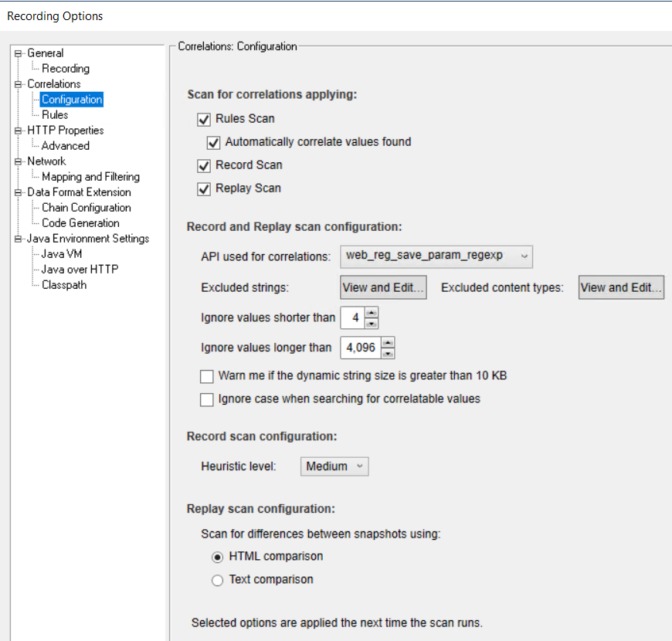This screenshot has width=672, height=641.
Task: Collapse the Java Environment Settings node
Action: [x=19, y=239]
